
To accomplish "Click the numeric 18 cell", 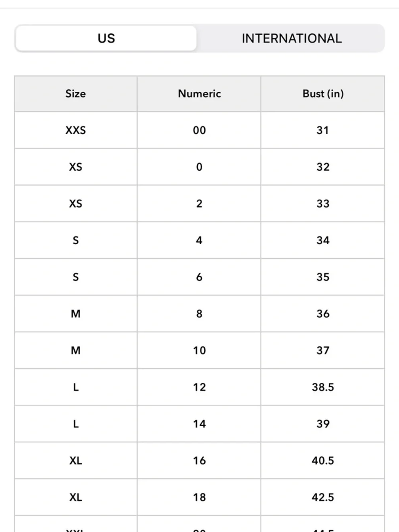I will 199,497.
